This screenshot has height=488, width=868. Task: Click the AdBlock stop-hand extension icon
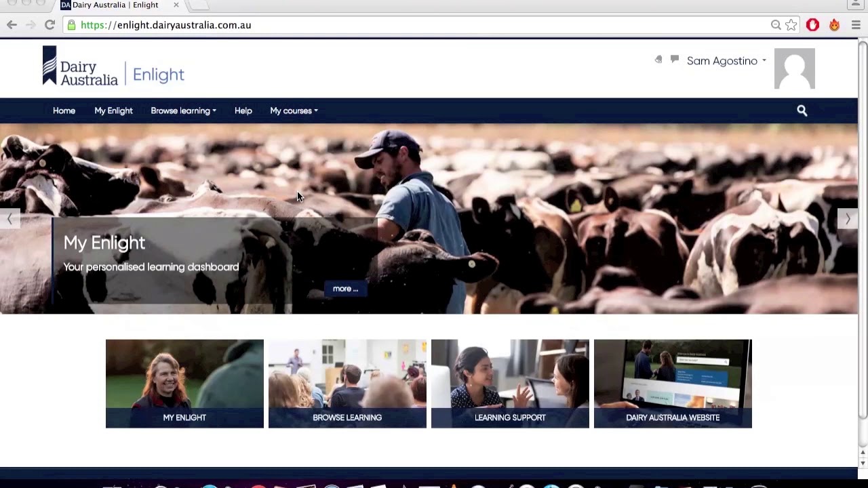812,25
